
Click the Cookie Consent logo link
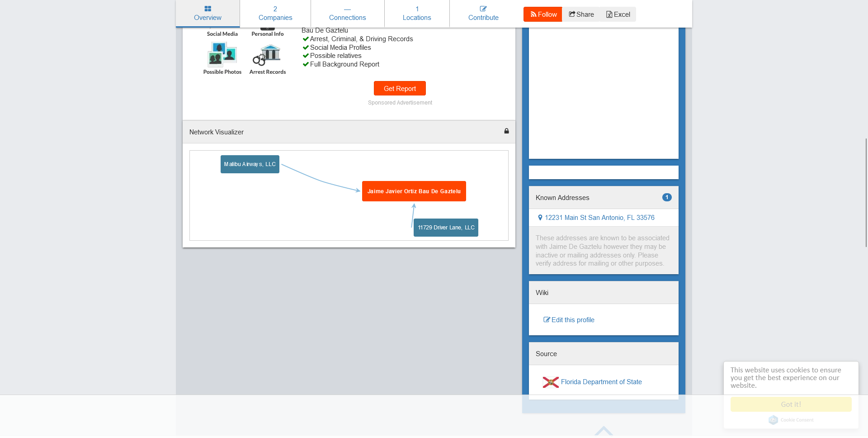point(791,420)
